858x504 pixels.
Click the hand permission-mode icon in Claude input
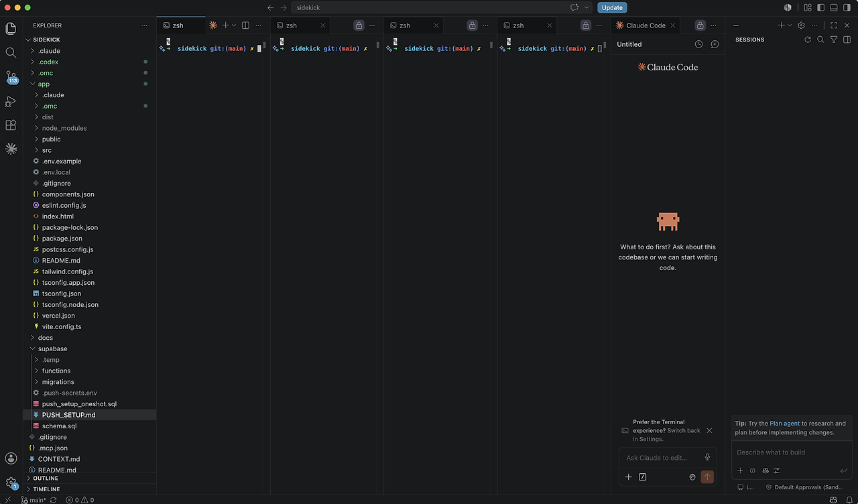pyautogui.click(x=692, y=477)
